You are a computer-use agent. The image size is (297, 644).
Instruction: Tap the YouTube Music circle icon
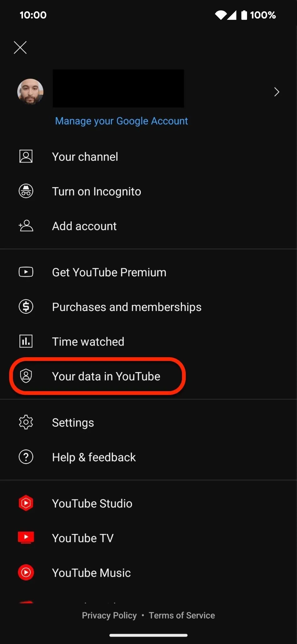[x=26, y=572]
